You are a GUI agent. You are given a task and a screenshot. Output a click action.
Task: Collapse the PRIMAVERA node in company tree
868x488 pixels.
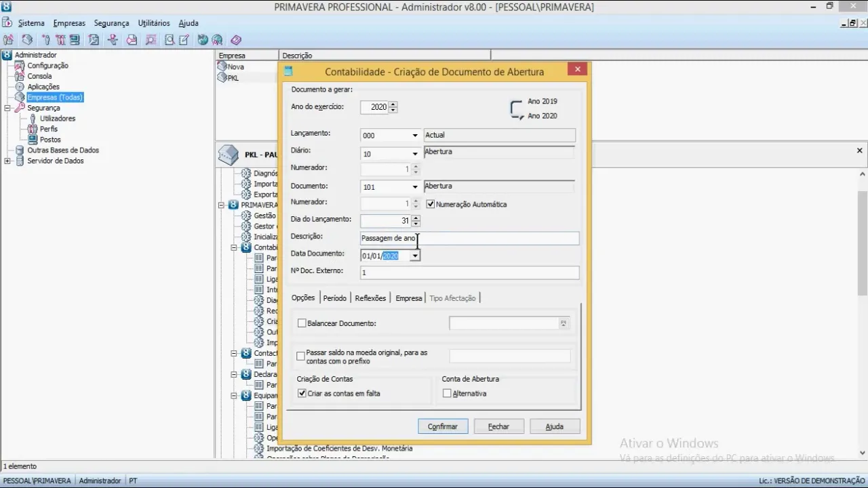[x=222, y=205]
